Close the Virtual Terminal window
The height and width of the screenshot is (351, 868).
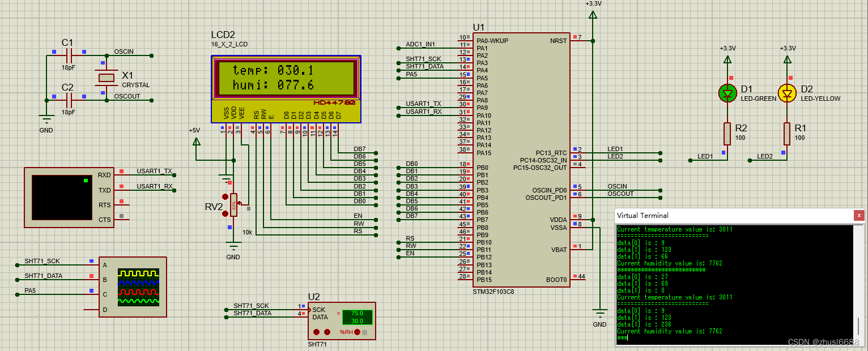(x=860, y=215)
